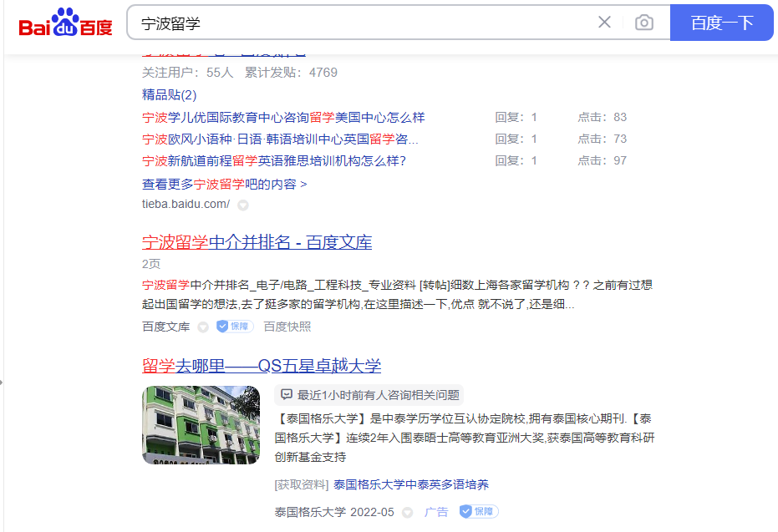Click the green building thumbnail
The image size is (778, 532).
(x=201, y=425)
